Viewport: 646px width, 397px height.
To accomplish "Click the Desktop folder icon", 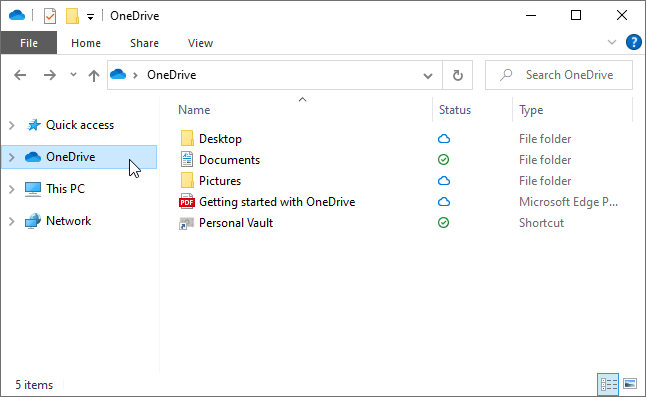I will click(187, 138).
